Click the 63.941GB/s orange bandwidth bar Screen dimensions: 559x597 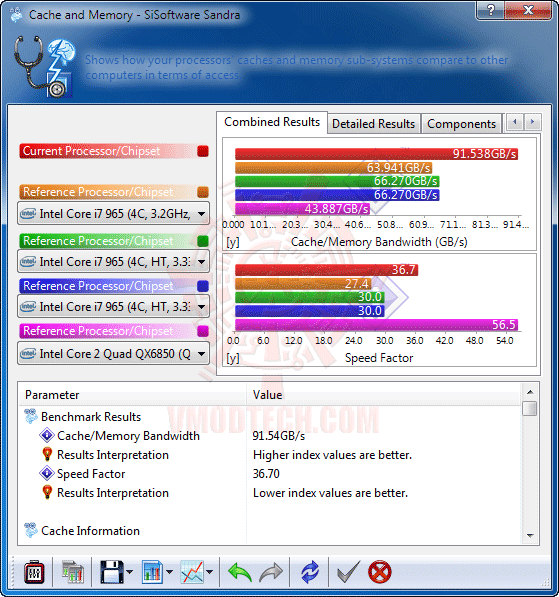click(x=334, y=168)
